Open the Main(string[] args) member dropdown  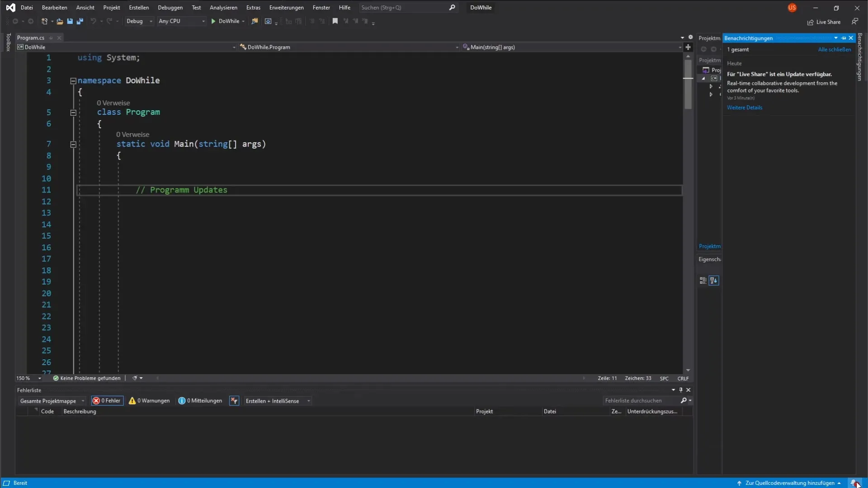click(x=572, y=47)
